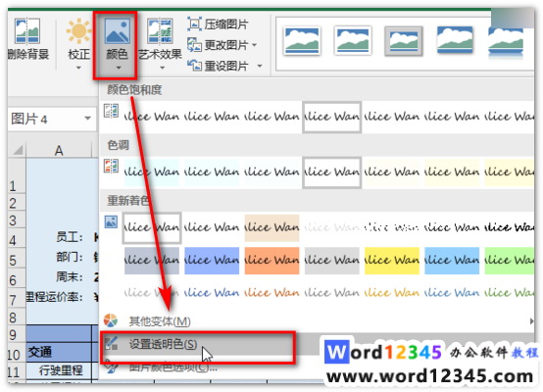Click the Color (颜色) picture icon

[118, 30]
